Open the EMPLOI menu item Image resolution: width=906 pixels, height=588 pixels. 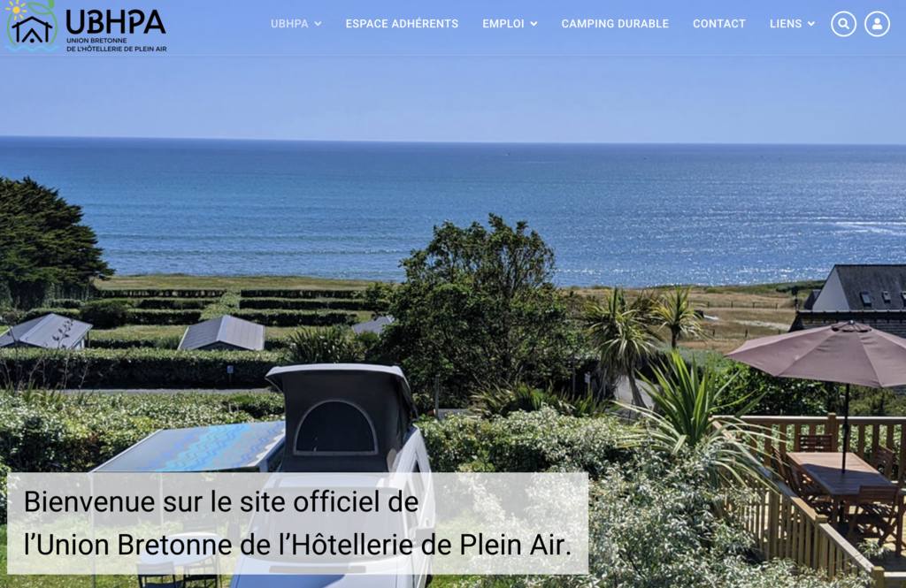click(503, 24)
